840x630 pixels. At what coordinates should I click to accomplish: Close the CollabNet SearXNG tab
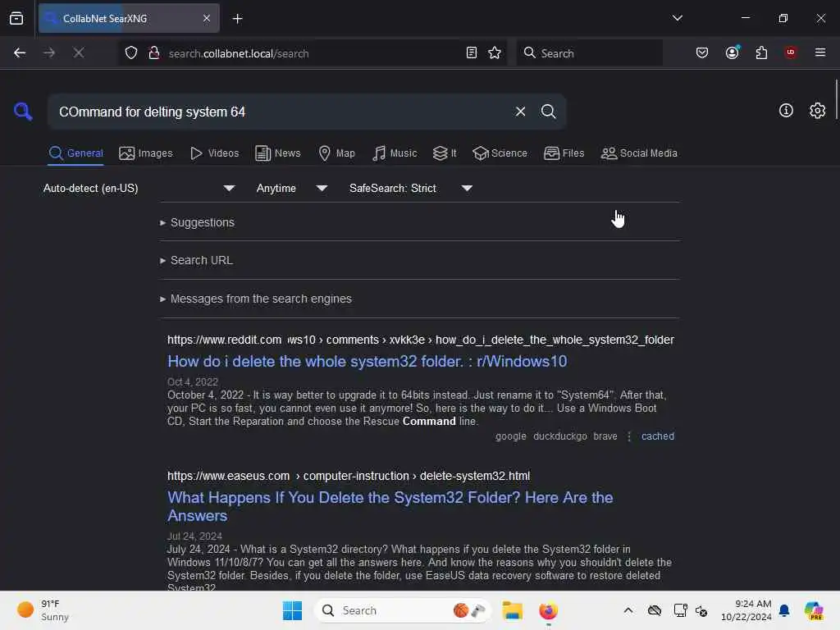[x=207, y=18]
